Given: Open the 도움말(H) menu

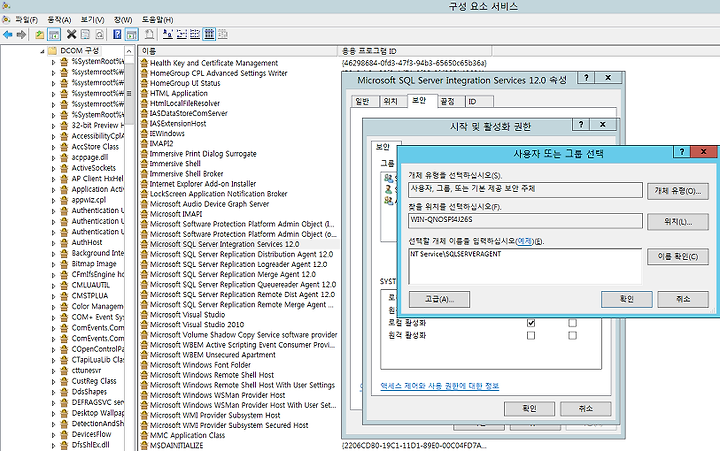Looking at the screenshot, I should 157,20.
